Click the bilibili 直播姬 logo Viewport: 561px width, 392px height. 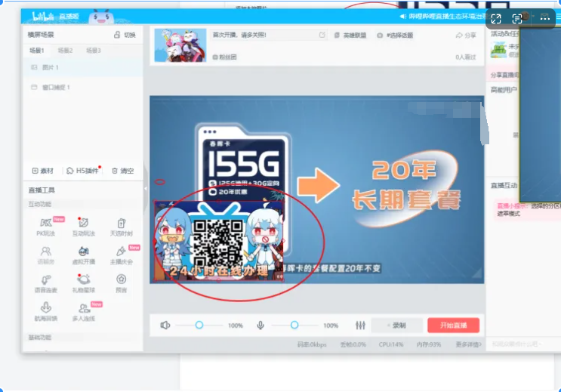coord(55,17)
